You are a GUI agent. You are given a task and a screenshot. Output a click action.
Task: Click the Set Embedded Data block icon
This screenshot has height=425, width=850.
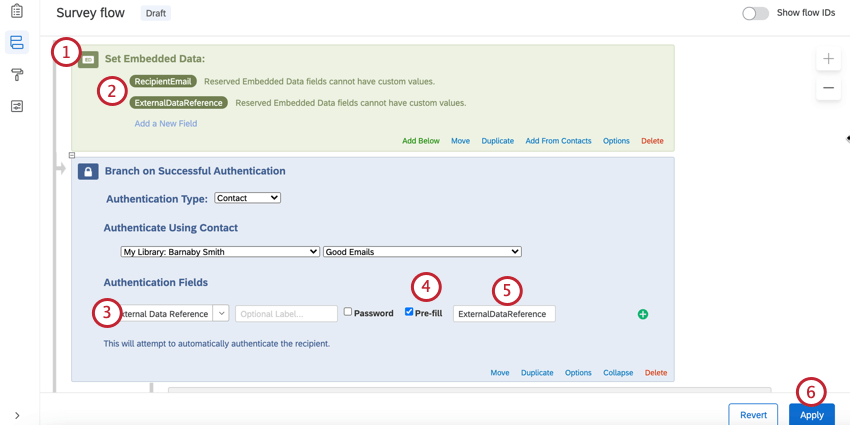88,59
